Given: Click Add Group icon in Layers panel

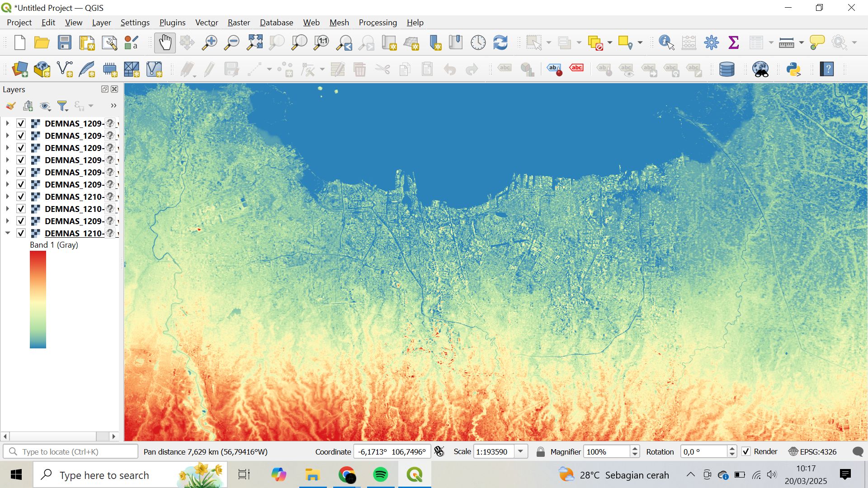Looking at the screenshot, I should [28, 106].
